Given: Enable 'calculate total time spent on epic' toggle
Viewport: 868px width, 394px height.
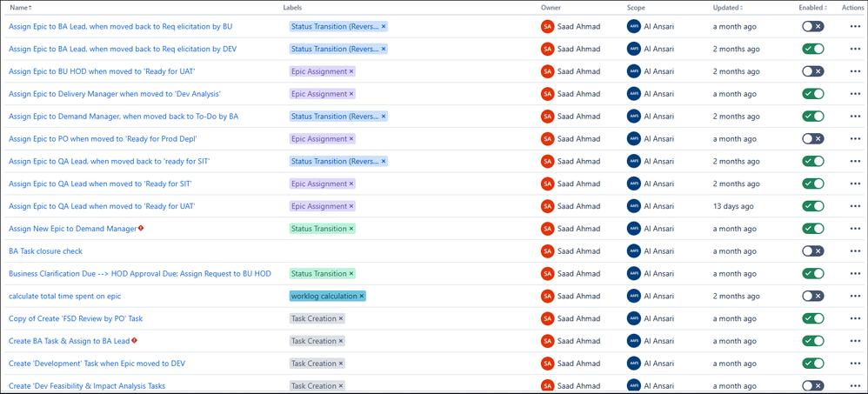Looking at the screenshot, I should [x=812, y=296].
